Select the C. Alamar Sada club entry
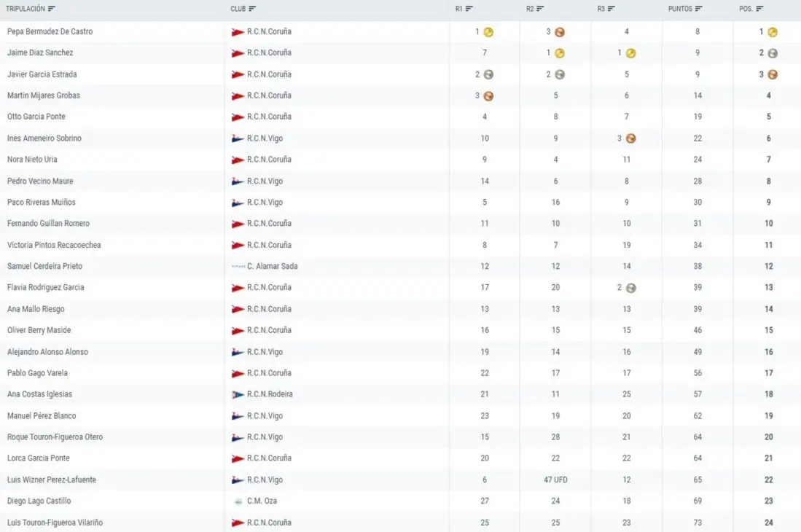The image size is (801, 532). 273,267
